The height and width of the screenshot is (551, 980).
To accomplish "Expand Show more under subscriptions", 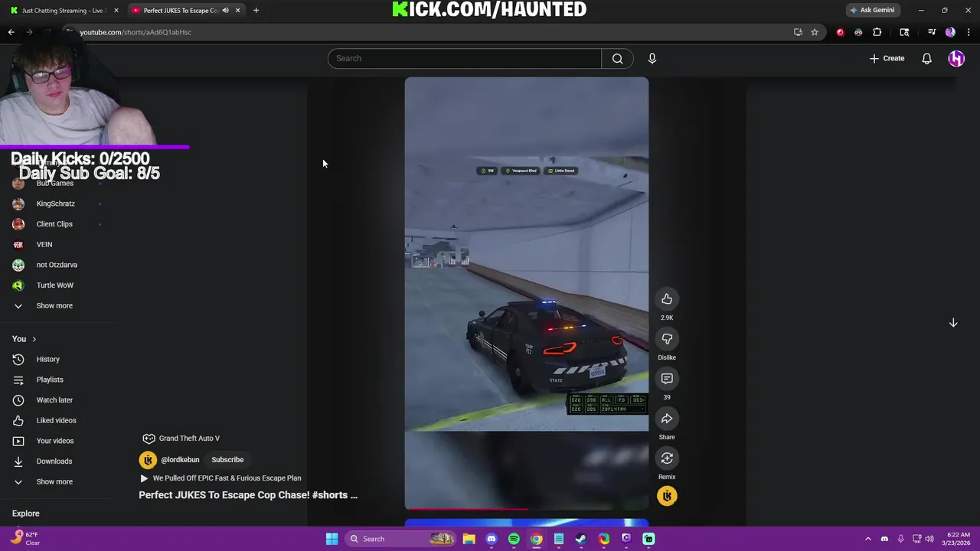I will coord(54,305).
